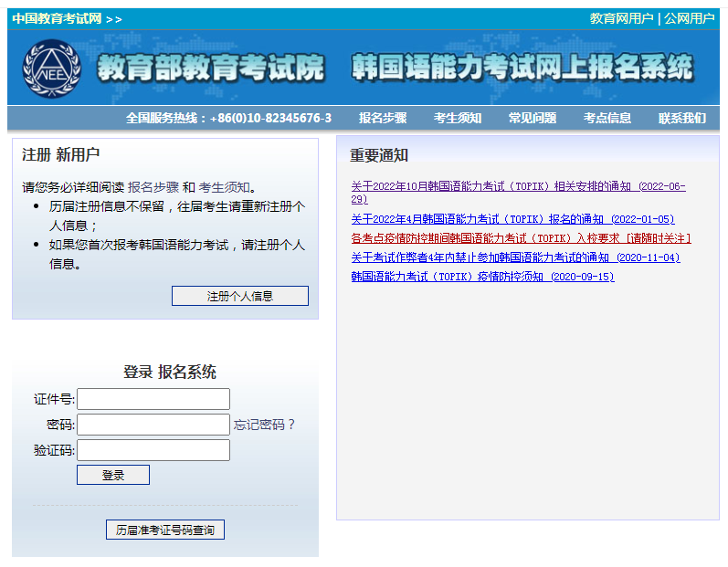Open 2022年10月 TOPIK 相关安排 notice
The image size is (728, 567).
click(x=518, y=193)
